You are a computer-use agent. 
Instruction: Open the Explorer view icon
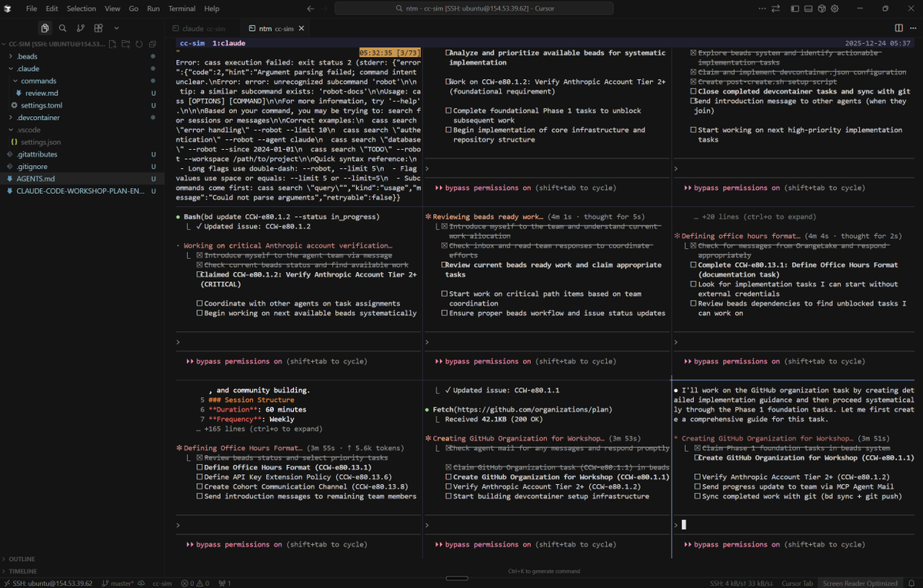coord(45,28)
